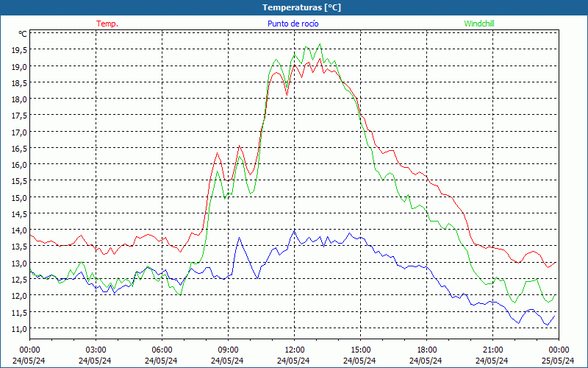Click the red temperature peak near 09:30
The image size is (588, 368).
coord(240,146)
